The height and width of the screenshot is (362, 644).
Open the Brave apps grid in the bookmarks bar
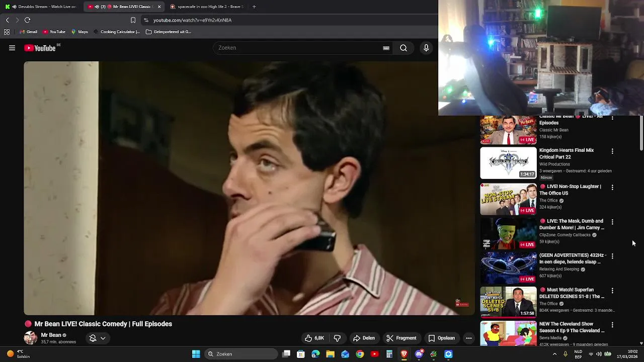click(7, 32)
